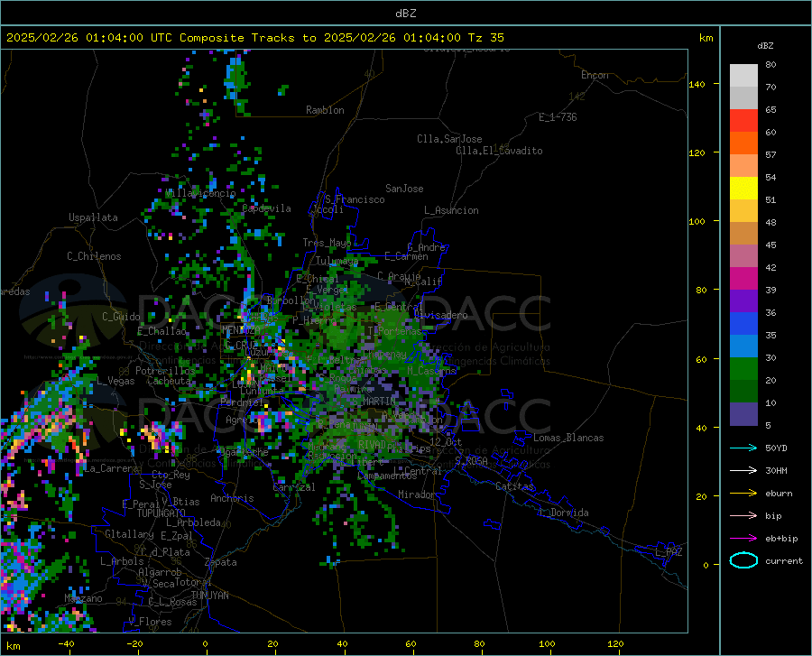Click the '30HM' legend label
812x656 pixels.
[x=776, y=471]
